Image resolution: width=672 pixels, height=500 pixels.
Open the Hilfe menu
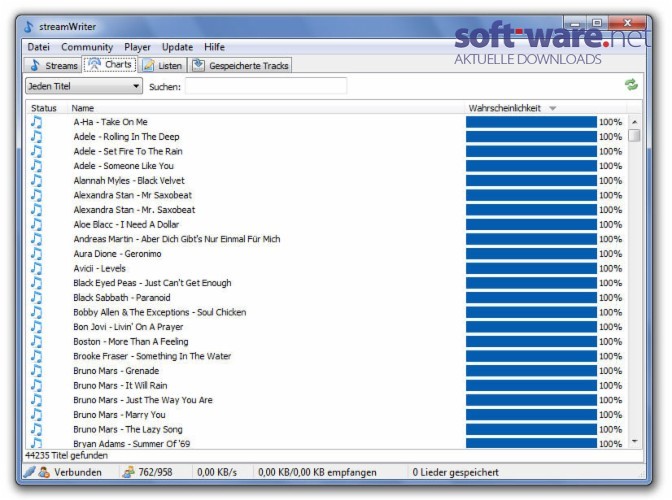(x=214, y=47)
